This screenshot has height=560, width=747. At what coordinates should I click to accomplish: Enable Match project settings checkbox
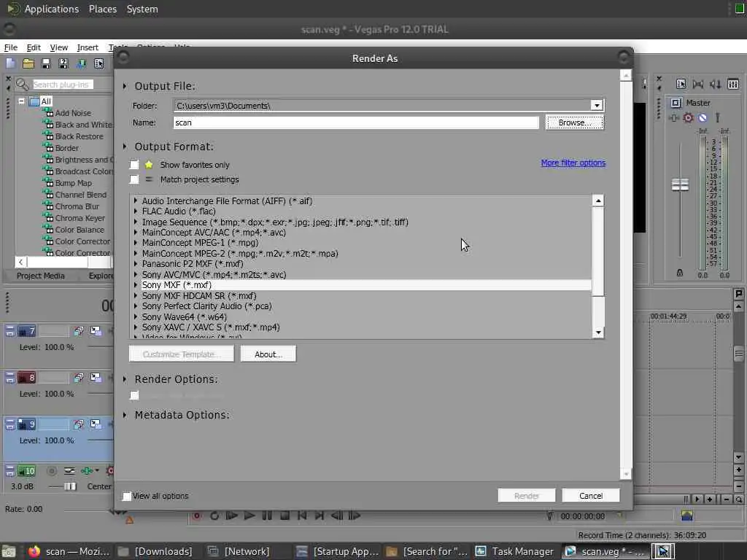click(x=134, y=179)
